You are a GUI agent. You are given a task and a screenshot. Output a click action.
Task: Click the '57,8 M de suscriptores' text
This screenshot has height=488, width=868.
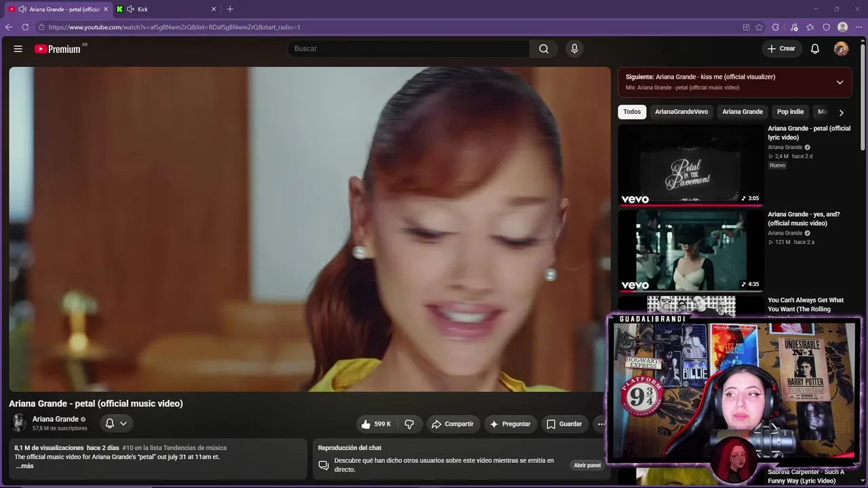pos(60,428)
